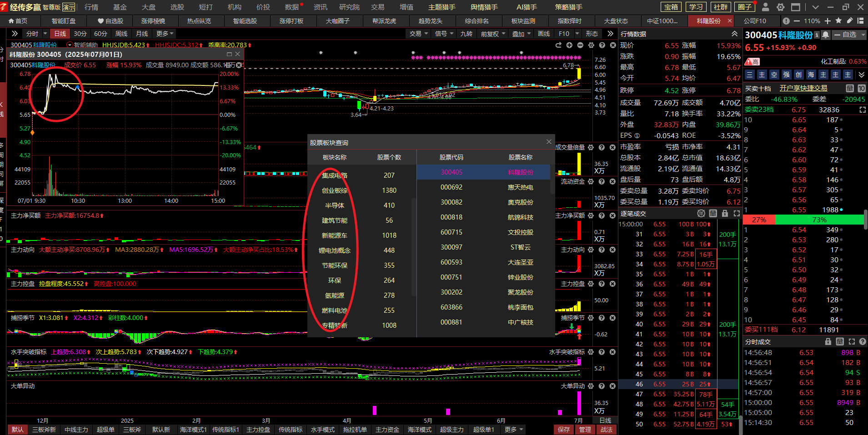Open main chart indicator gear settings
The image size is (868, 435).
click(x=591, y=45)
